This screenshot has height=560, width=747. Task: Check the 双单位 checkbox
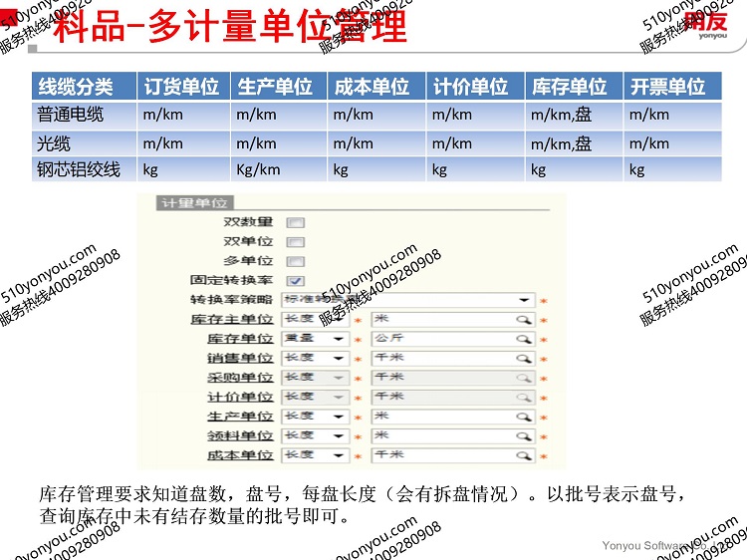(x=296, y=242)
